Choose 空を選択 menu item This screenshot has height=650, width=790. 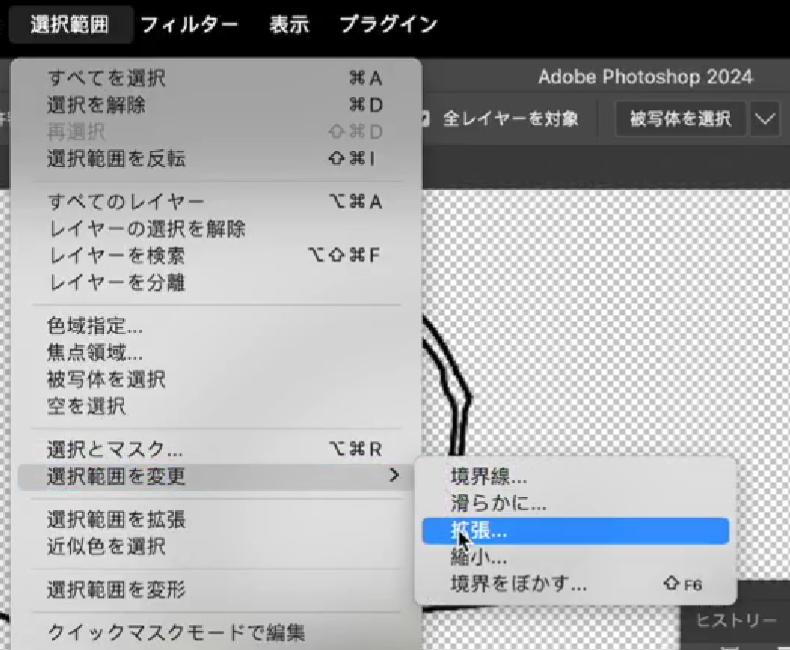217,406
